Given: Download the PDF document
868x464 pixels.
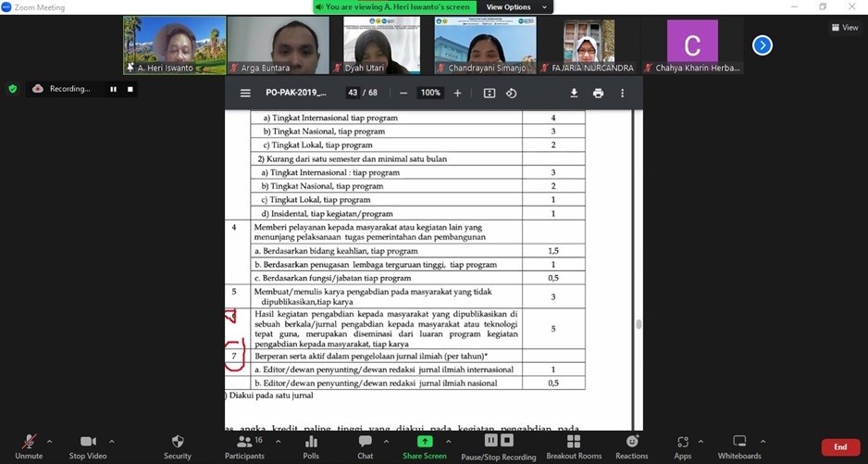Looking at the screenshot, I should 574,93.
